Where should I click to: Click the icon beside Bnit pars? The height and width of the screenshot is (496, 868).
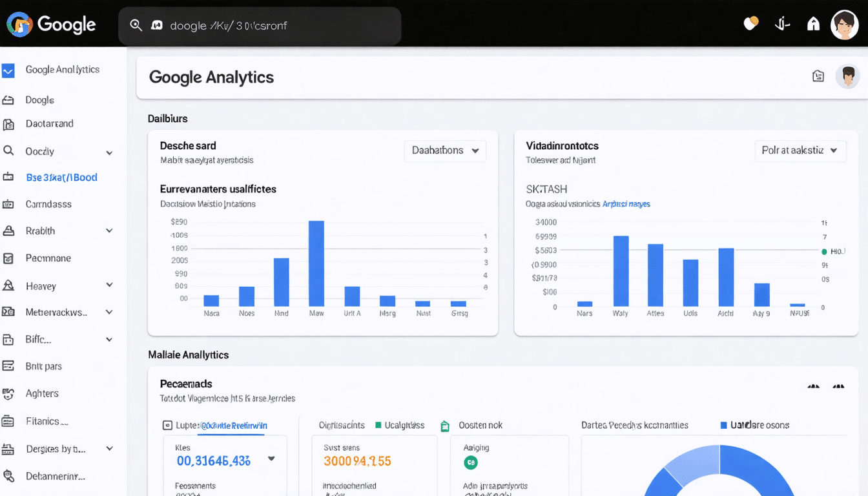8,366
